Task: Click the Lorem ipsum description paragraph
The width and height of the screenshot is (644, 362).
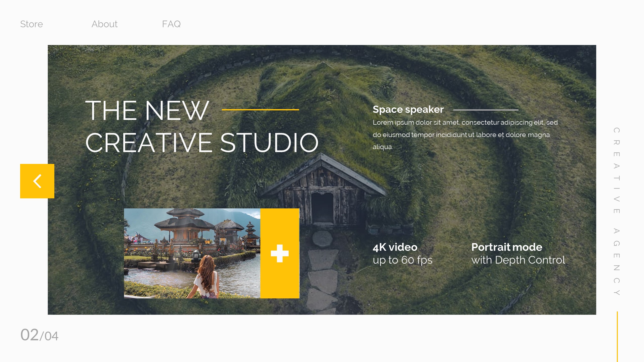Action: point(465,134)
